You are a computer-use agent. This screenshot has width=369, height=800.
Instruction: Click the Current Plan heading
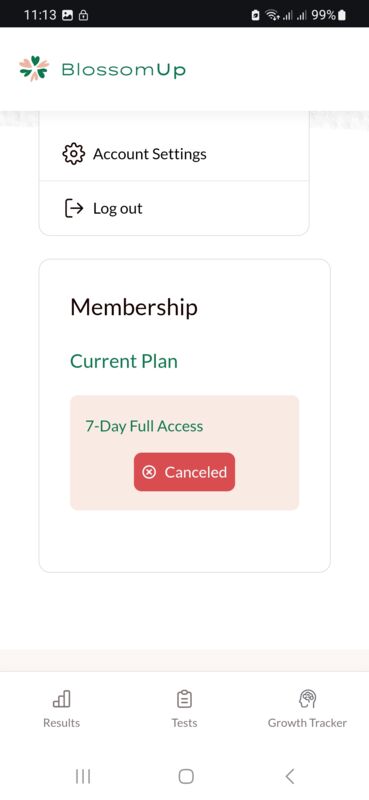124,361
